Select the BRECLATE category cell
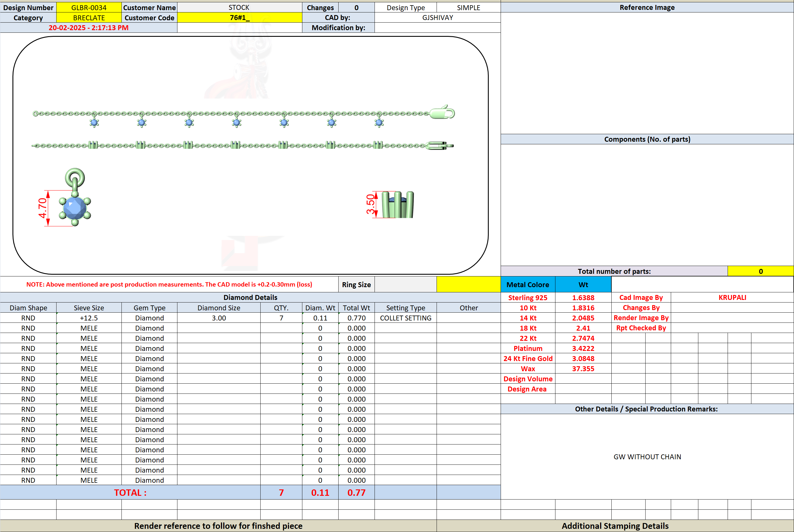The image size is (794, 532). point(89,18)
